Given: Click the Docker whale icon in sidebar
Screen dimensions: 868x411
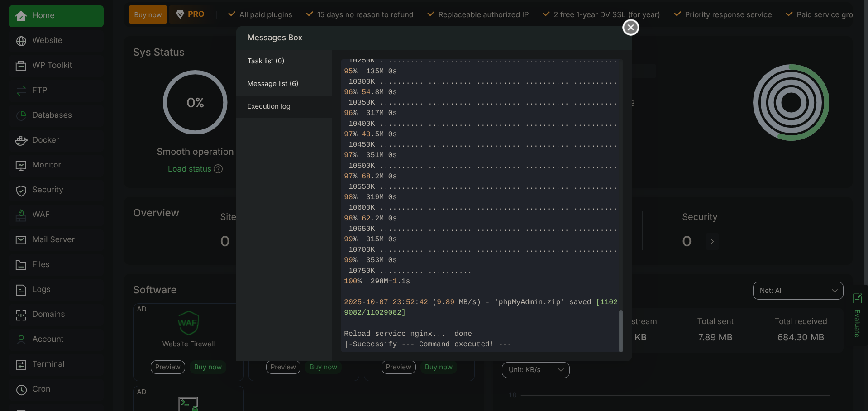Looking at the screenshot, I should (x=21, y=140).
